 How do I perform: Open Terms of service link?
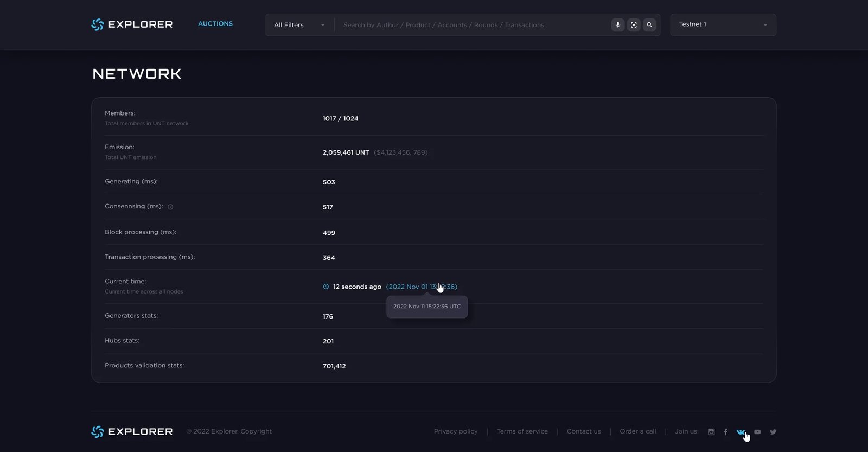(522, 431)
